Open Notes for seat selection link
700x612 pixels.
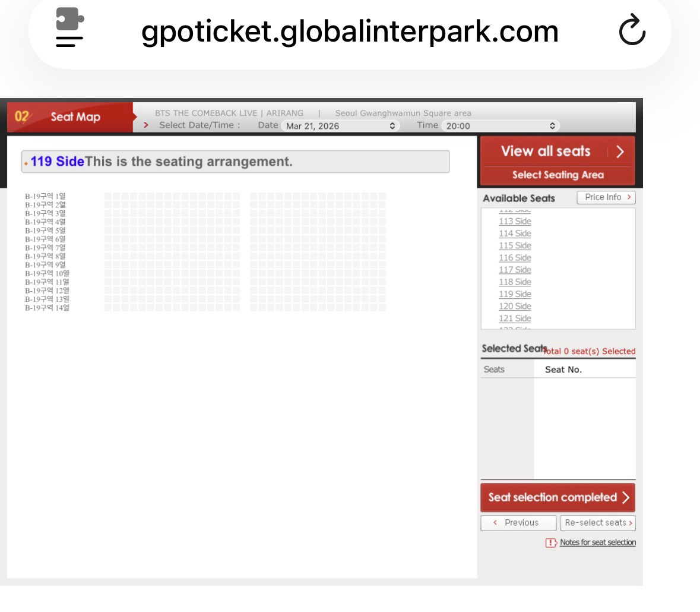597,542
